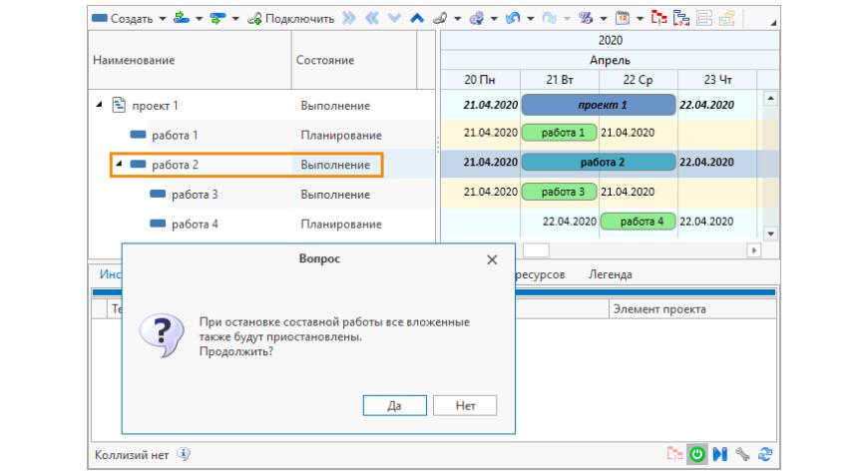Click the Gantt vertical scrollbar down arrow
The image size is (868, 474).
tap(770, 234)
